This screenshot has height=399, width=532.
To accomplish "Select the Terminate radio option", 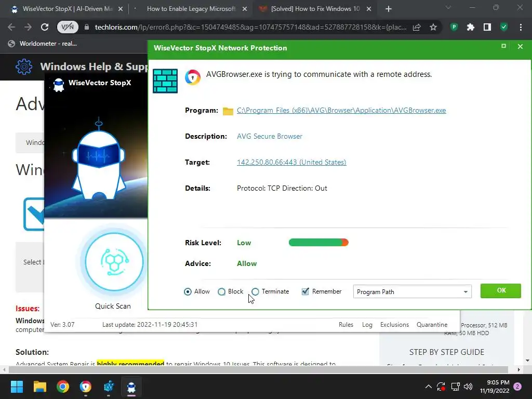I will coord(255,292).
